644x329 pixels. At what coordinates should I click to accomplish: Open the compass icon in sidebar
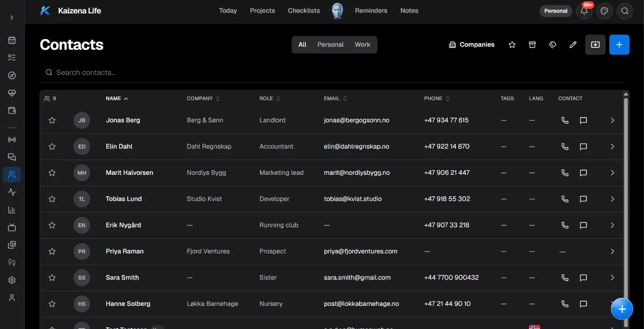pyautogui.click(x=12, y=76)
